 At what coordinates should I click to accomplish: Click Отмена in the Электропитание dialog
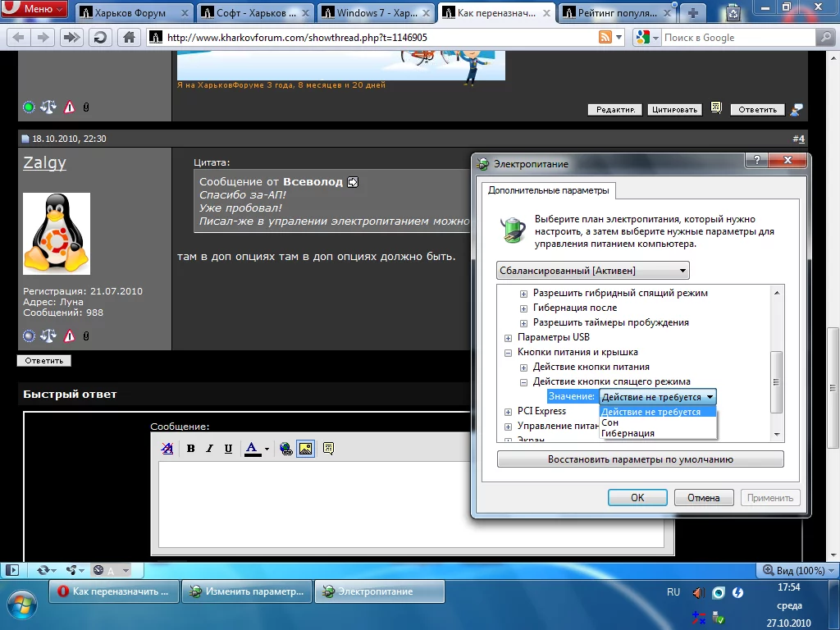click(703, 498)
